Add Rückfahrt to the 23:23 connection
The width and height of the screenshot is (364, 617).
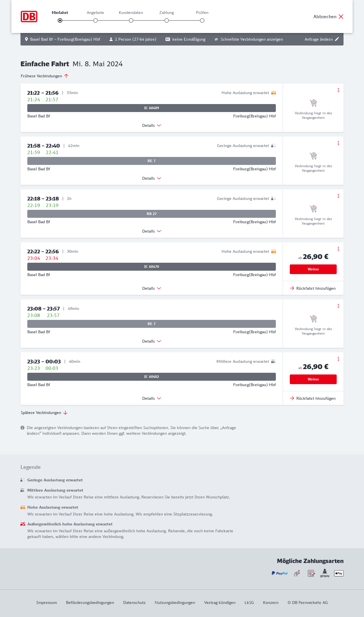pos(313,398)
